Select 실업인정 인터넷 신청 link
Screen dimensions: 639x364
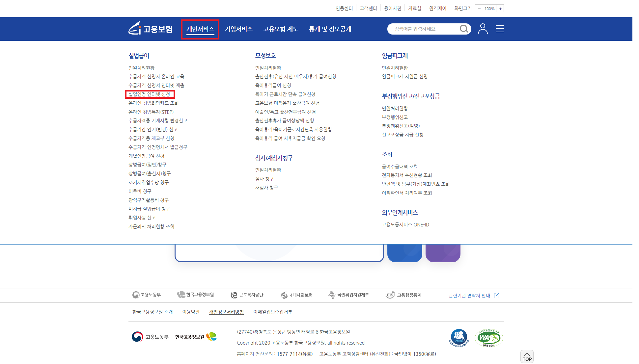click(x=149, y=94)
